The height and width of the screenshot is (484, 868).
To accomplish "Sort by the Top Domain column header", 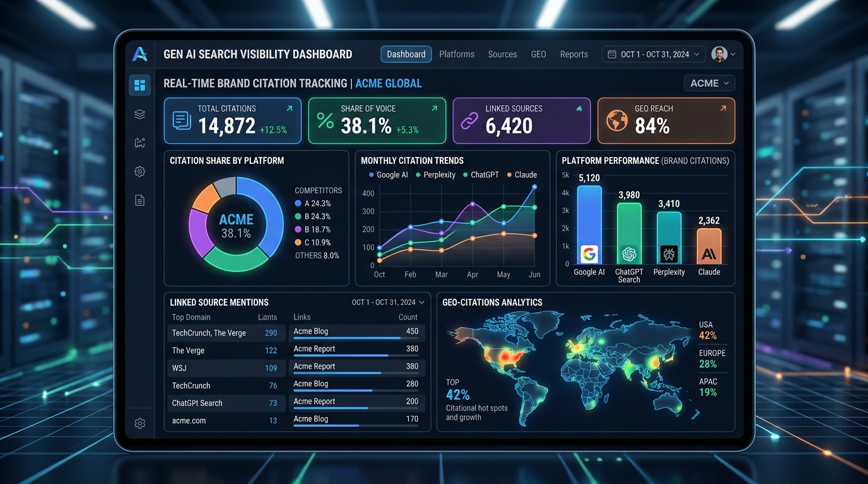I will point(191,318).
